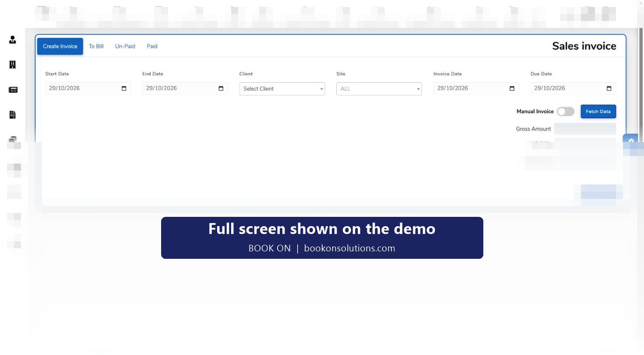Switch to the To Bill tab
Viewport: 644px width, 355px height.
tap(96, 46)
